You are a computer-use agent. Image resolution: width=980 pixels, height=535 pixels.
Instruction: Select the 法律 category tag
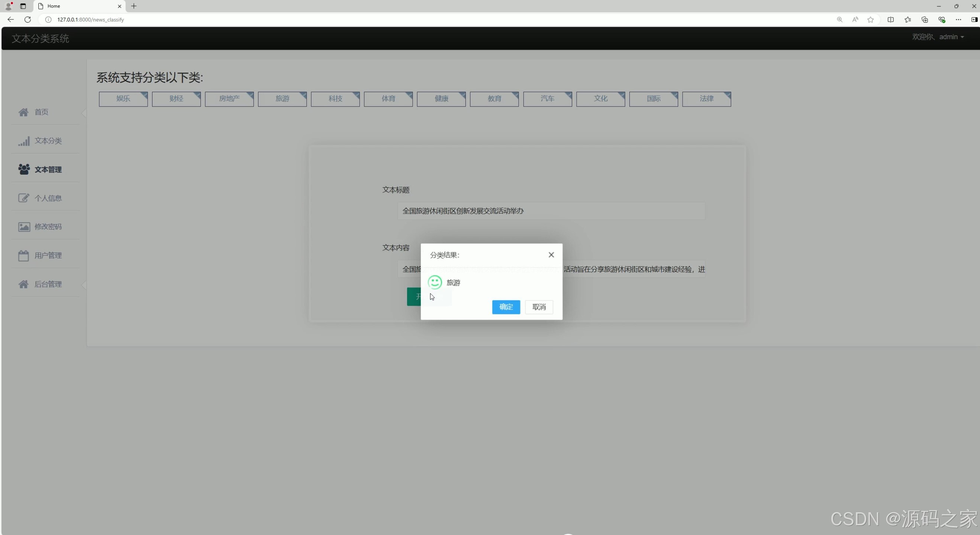[x=706, y=99]
